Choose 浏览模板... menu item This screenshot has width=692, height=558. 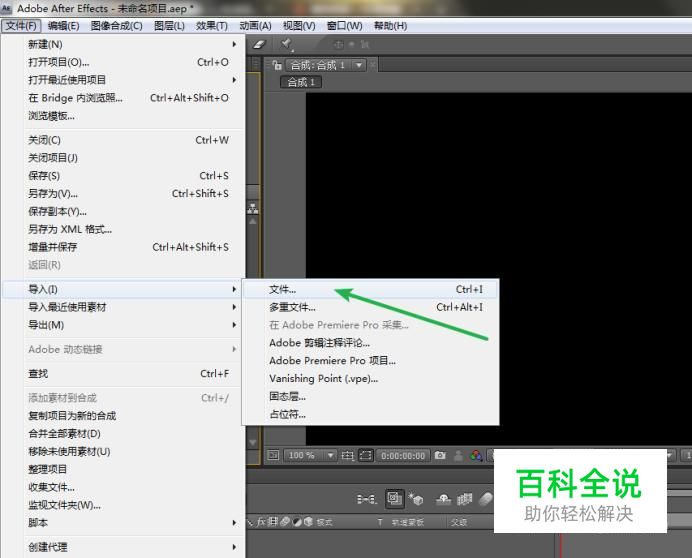124,116
